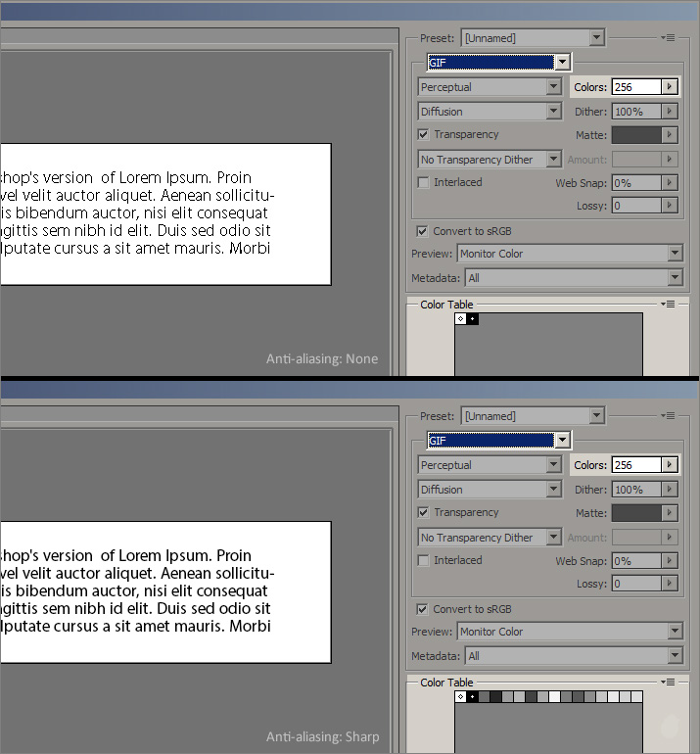
Task: Expand the GIF file format dropdown in upper panel
Action: point(562,63)
